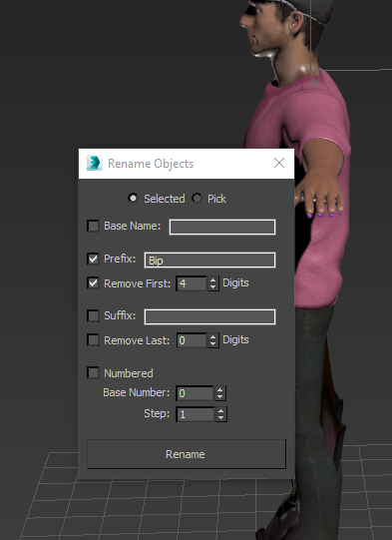Click the Rename Objects title text
392x540 pixels.
(151, 164)
